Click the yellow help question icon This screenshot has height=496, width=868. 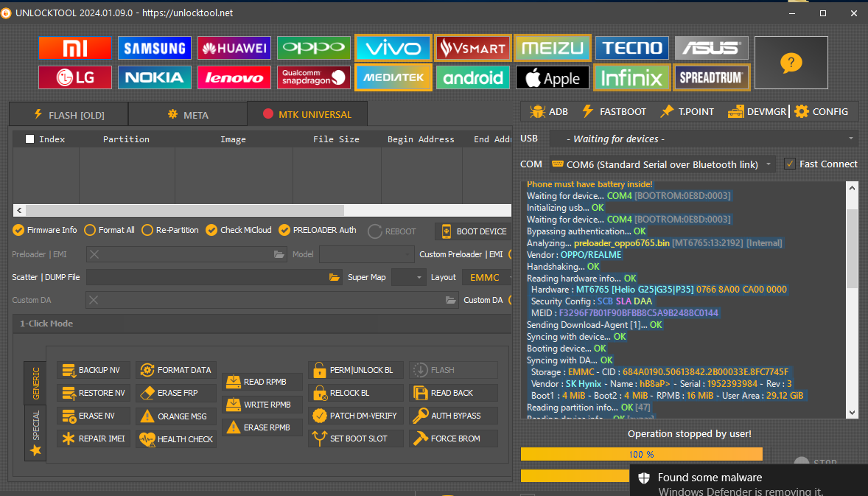click(791, 63)
